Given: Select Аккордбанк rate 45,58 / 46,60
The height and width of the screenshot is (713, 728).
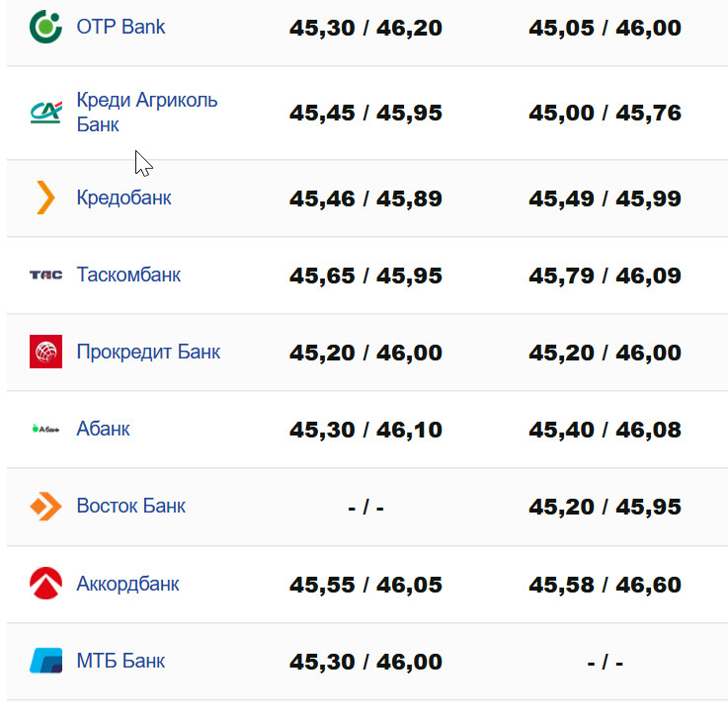Looking at the screenshot, I should (605, 584).
